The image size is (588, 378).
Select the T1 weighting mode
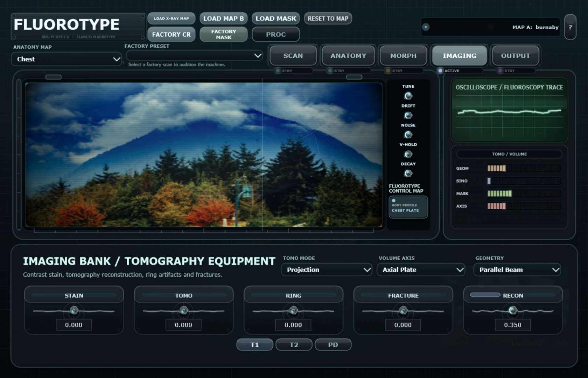[255, 345]
